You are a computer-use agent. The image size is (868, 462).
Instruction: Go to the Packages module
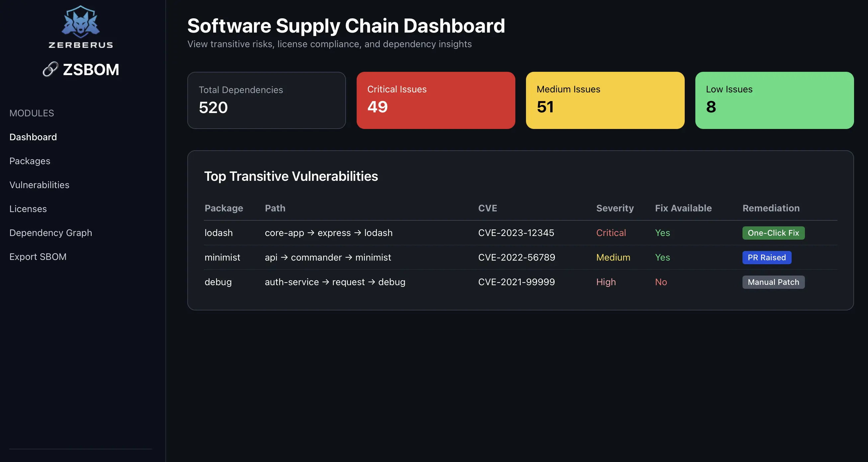click(x=30, y=161)
